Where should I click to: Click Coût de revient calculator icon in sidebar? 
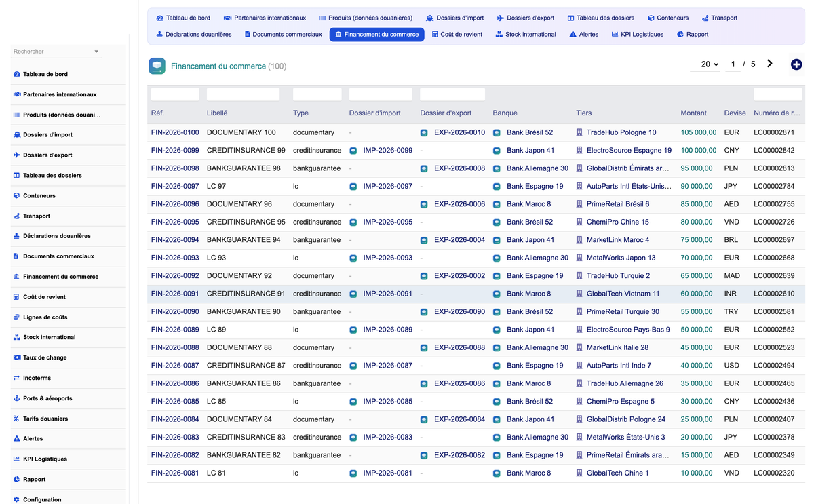(x=17, y=297)
